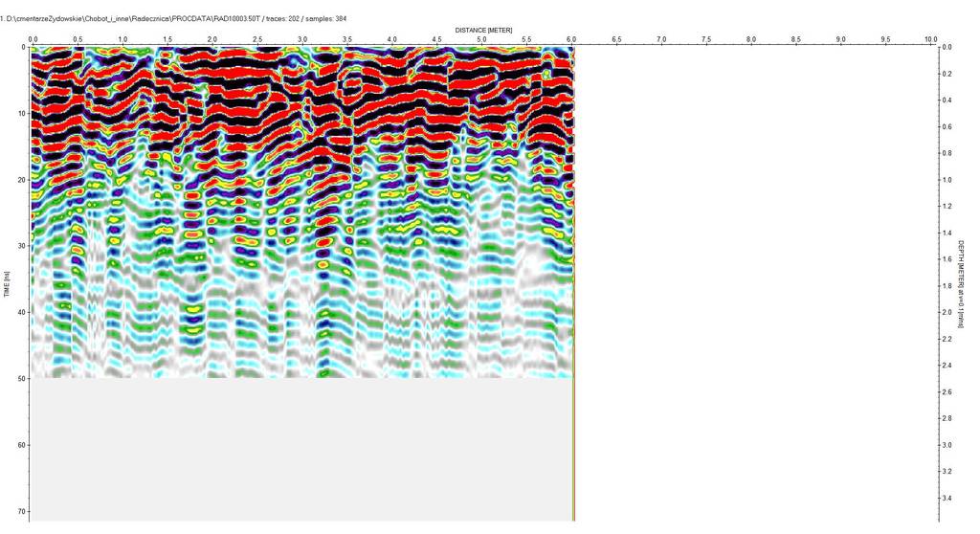980x534 pixels.
Task: Click the 3.4 tick on depth axis
Action: (x=947, y=499)
